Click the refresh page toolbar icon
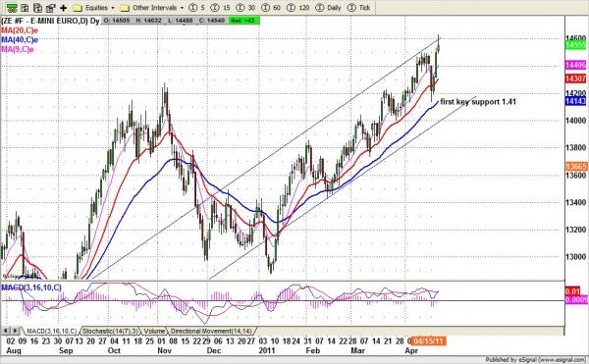 point(37,8)
